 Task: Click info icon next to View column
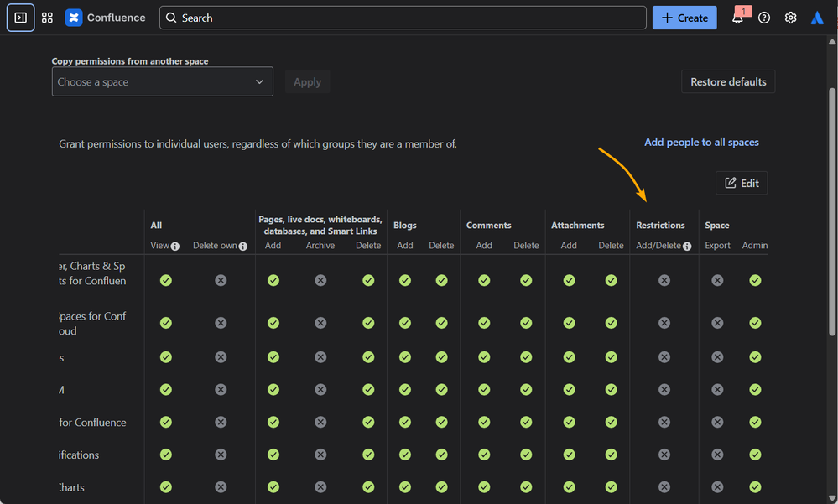point(175,247)
